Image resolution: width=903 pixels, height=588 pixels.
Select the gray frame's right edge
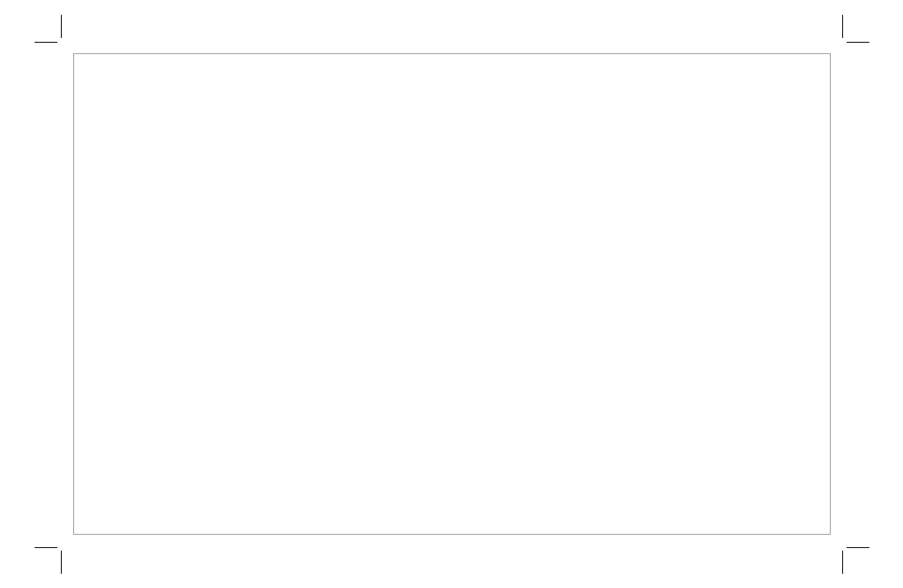point(830,294)
